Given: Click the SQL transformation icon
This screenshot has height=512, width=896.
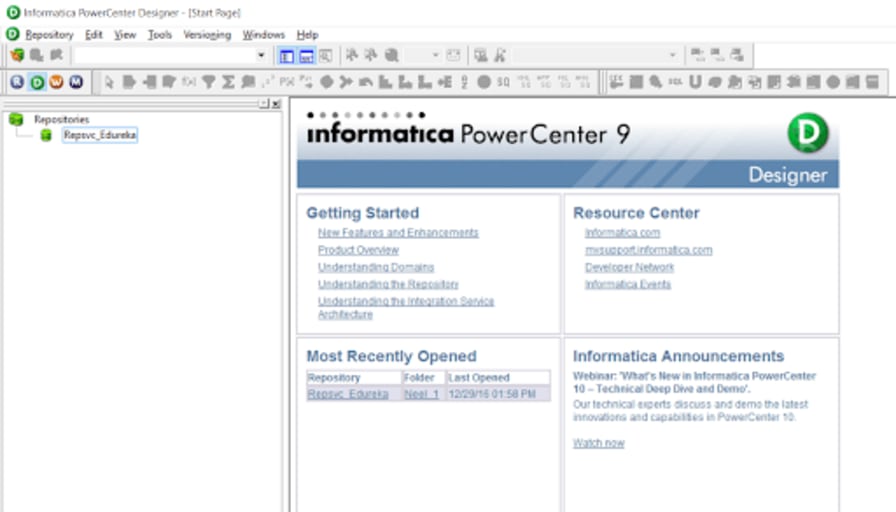Looking at the screenshot, I should (x=675, y=82).
